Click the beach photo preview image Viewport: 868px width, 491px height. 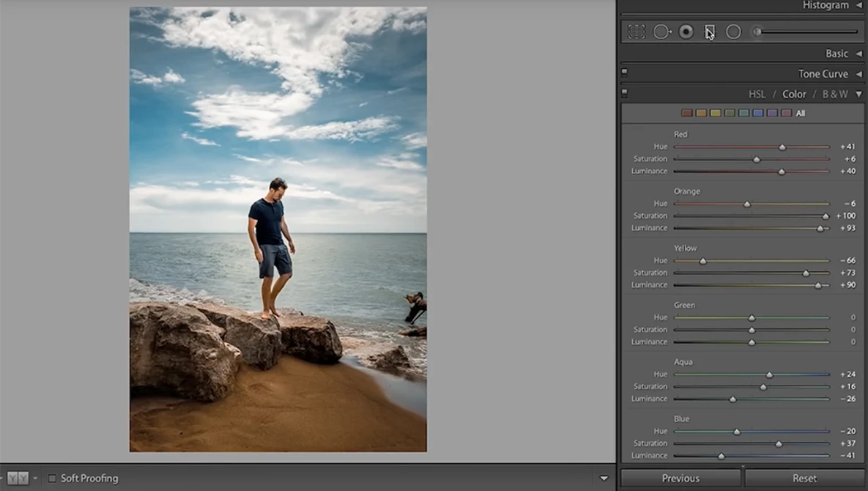point(278,229)
